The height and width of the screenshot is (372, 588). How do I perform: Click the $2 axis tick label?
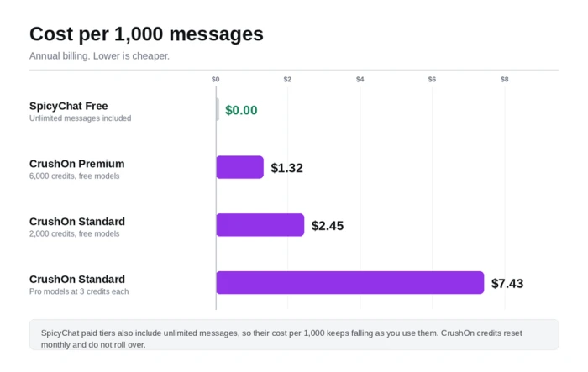[x=287, y=79]
